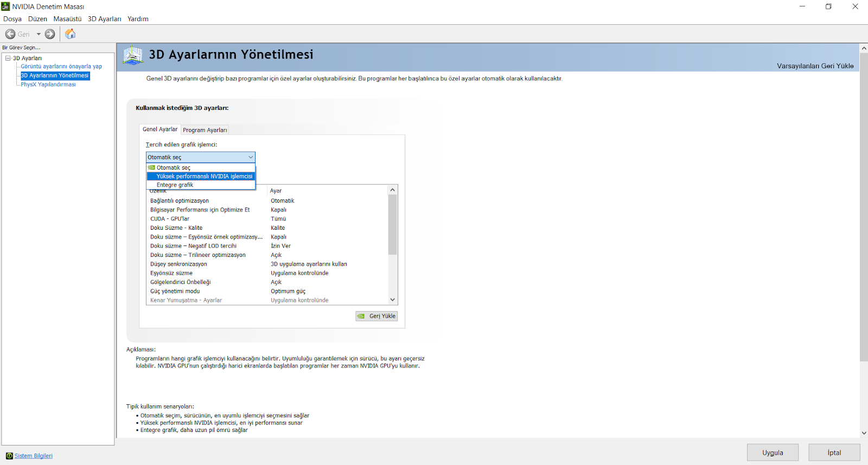Image resolution: width=868 pixels, height=465 pixels.
Task: Select Kenar Yumuşatma - Ayarlar row
Action: click(267, 300)
